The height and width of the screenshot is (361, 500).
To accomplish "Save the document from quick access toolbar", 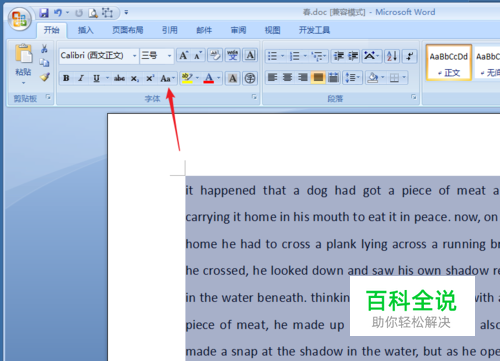I will point(44,13).
